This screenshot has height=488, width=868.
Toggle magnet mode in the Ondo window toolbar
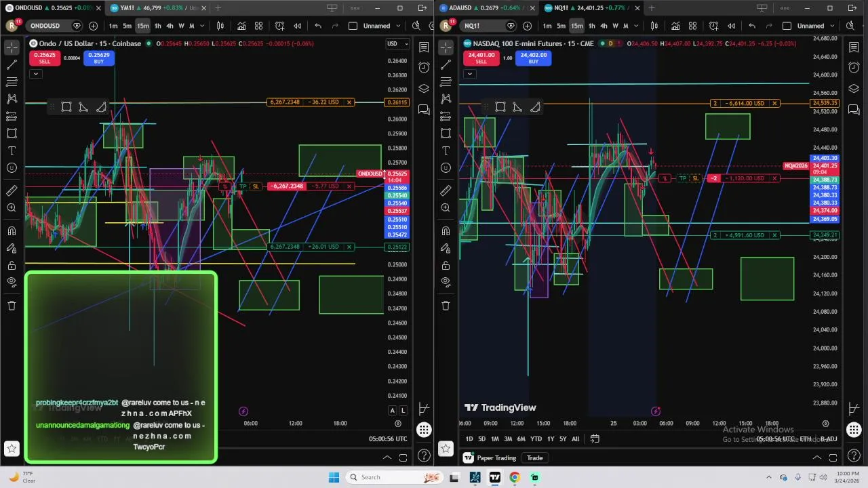(x=12, y=231)
